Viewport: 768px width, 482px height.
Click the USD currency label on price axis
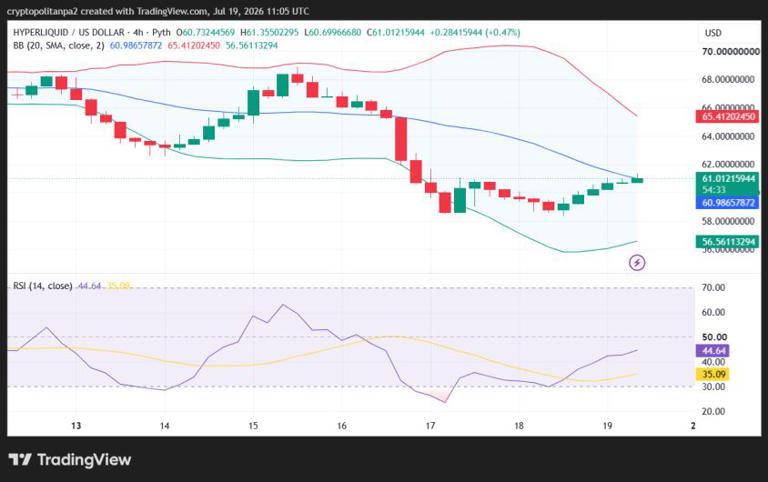tap(713, 33)
